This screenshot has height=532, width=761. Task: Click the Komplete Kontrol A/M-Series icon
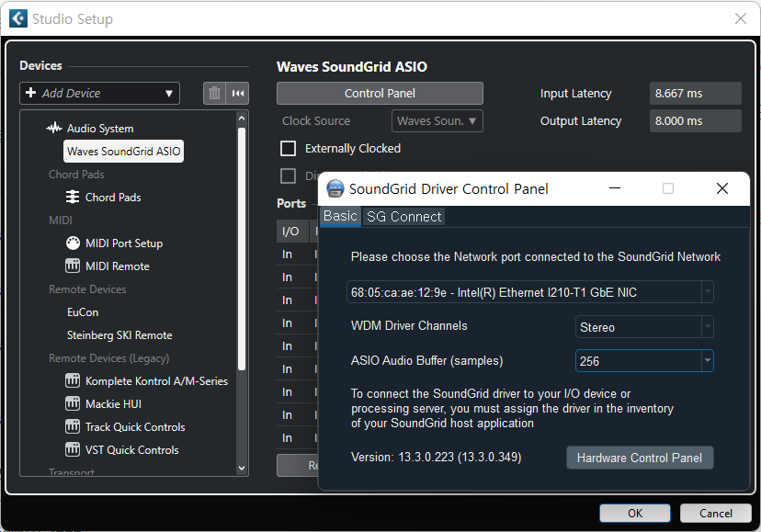pos(73,381)
